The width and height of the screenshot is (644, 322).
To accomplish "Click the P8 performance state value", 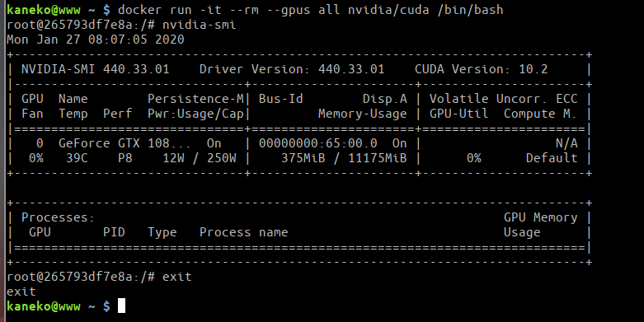I will [125, 158].
